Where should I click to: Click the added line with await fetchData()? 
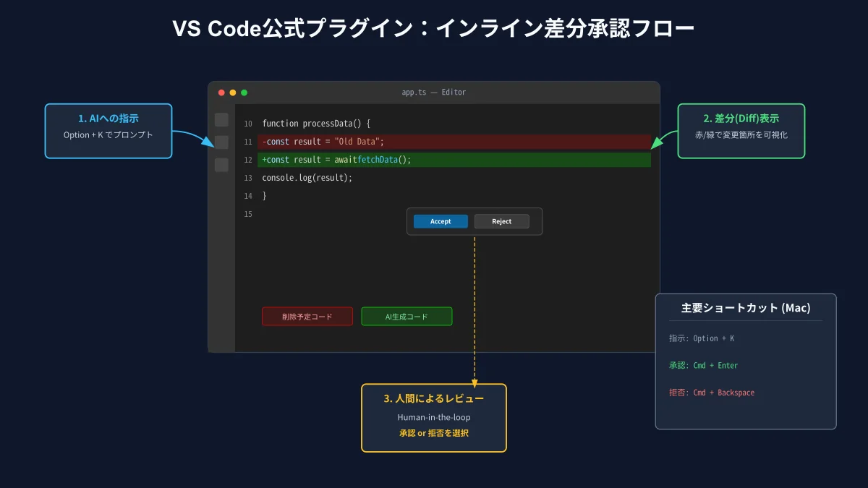454,160
